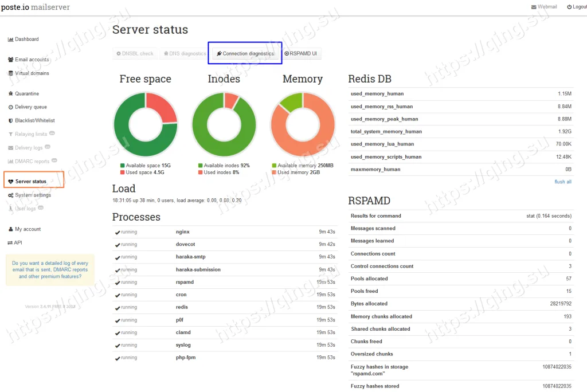
Task: Click the Dashboard chart icon
Action: coord(10,40)
